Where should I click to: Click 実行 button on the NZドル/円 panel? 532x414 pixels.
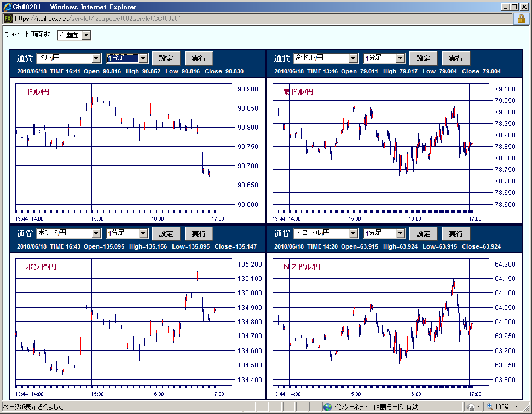point(456,233)
